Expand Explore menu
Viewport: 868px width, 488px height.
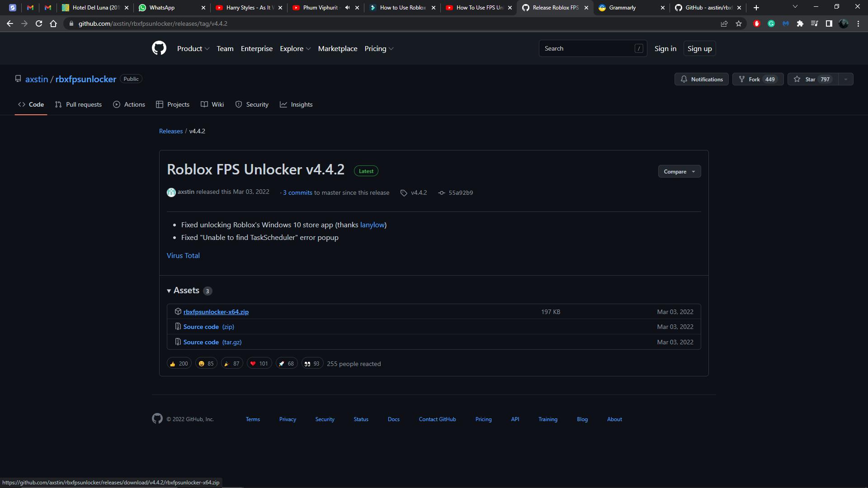tap(295, 48)
